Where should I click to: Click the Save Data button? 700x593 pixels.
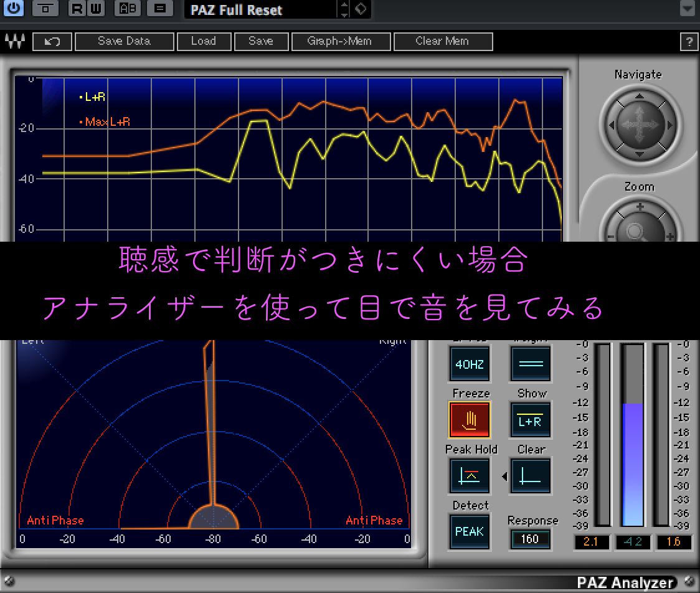[124, 42]
